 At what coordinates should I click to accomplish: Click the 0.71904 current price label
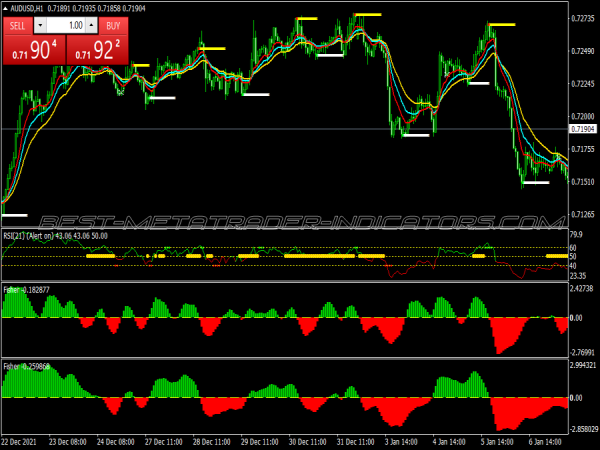(583, 129)
